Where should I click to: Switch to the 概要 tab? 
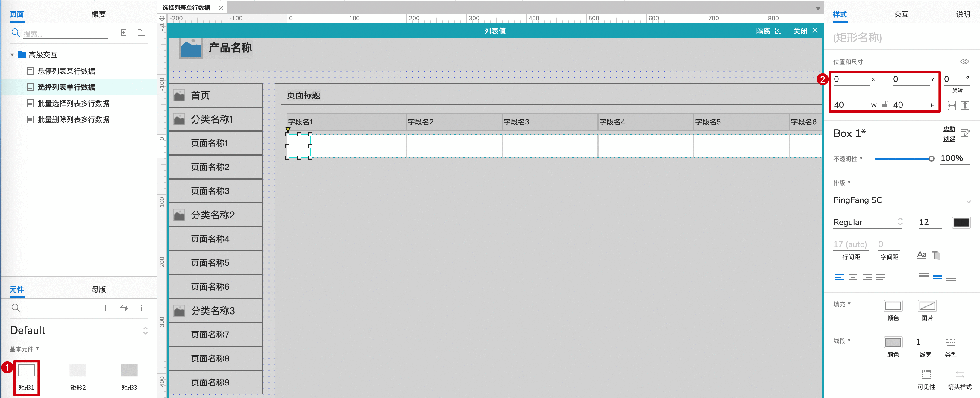(x=98, y=14)
